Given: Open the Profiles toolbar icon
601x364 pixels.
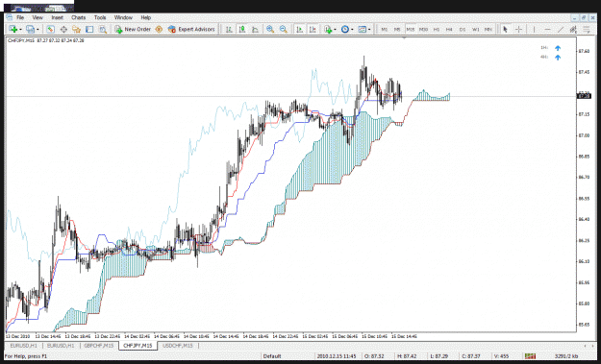Looking at the screenshot, I should point(30,29).
